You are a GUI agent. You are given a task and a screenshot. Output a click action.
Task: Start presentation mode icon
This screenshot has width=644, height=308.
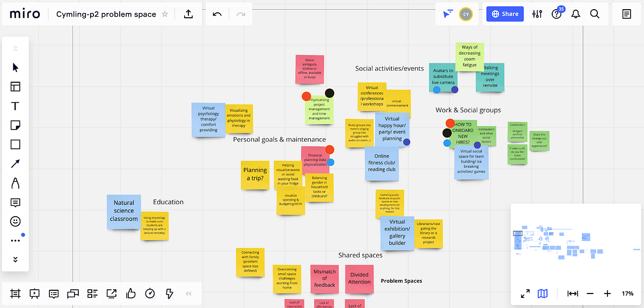[x=34, y=293]
